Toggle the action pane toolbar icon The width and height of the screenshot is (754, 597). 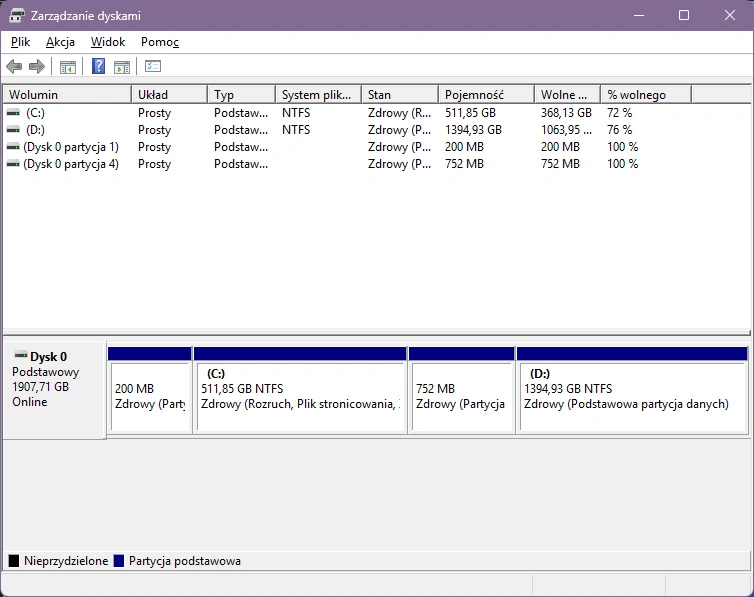point(122,67)
